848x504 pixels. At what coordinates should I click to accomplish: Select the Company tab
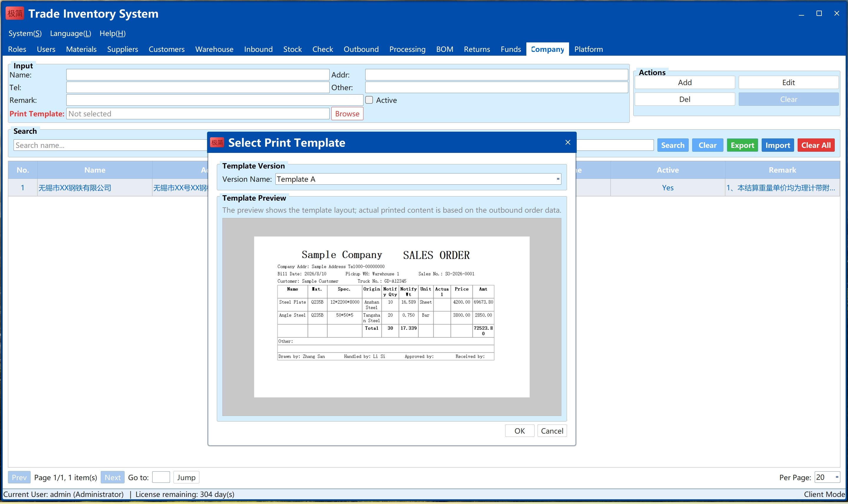point(547,49)
